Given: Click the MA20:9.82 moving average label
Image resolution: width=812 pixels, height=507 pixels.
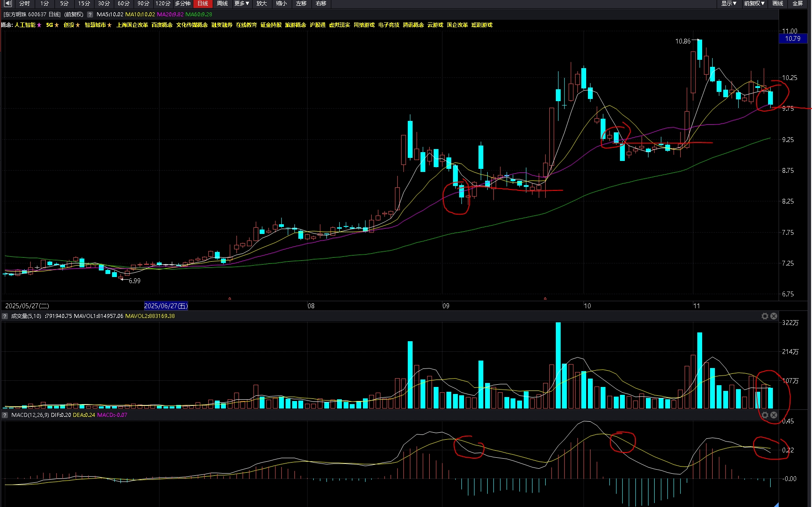Looking at the screenshot, I should pyautogui.click(x=170, y=15).
